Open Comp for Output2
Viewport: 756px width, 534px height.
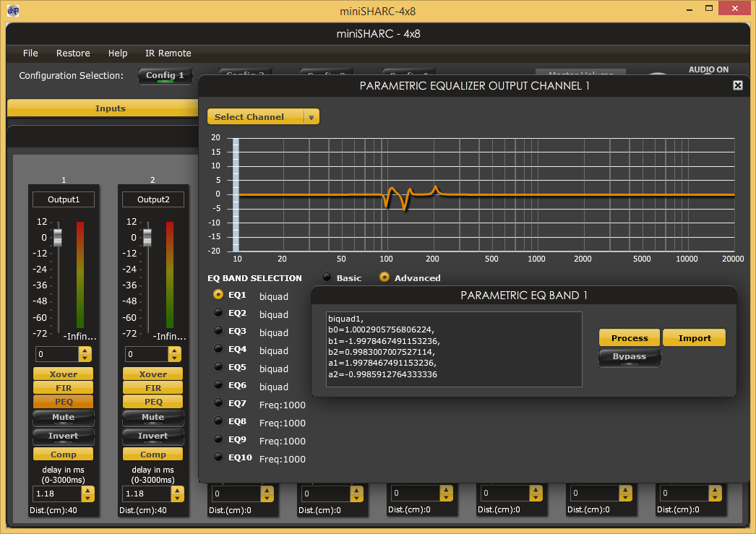pos(153,454)
